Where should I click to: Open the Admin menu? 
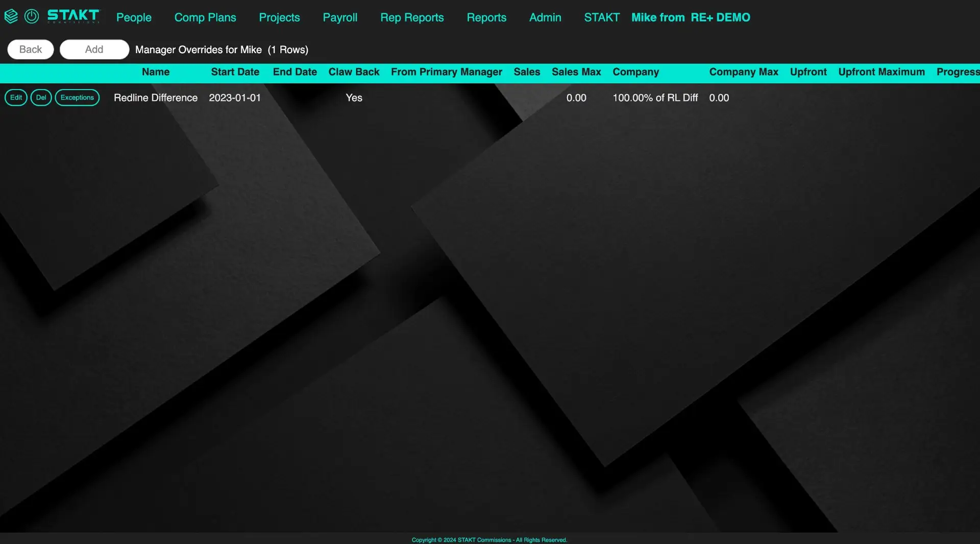pyautogui.click(x=545, y=17)
